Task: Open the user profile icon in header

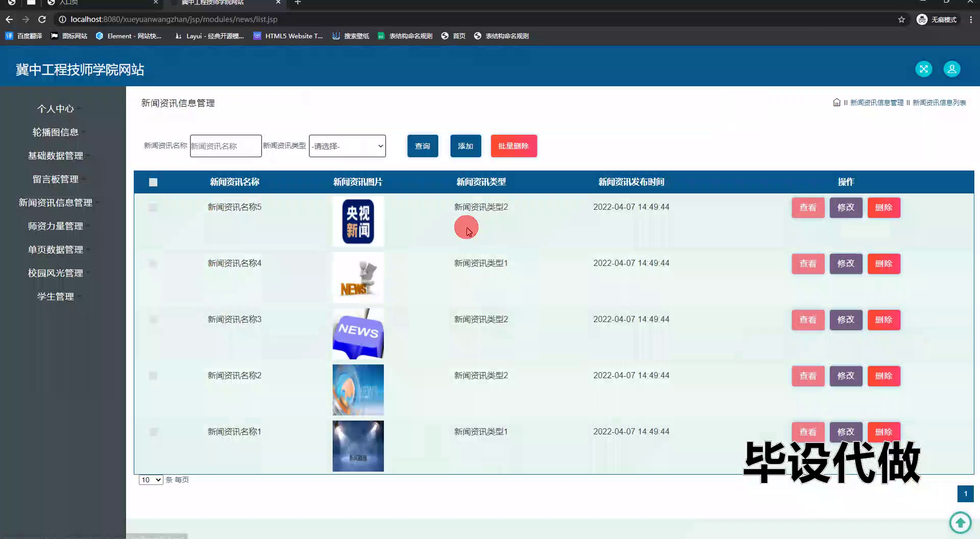Action: coord(951,69)
